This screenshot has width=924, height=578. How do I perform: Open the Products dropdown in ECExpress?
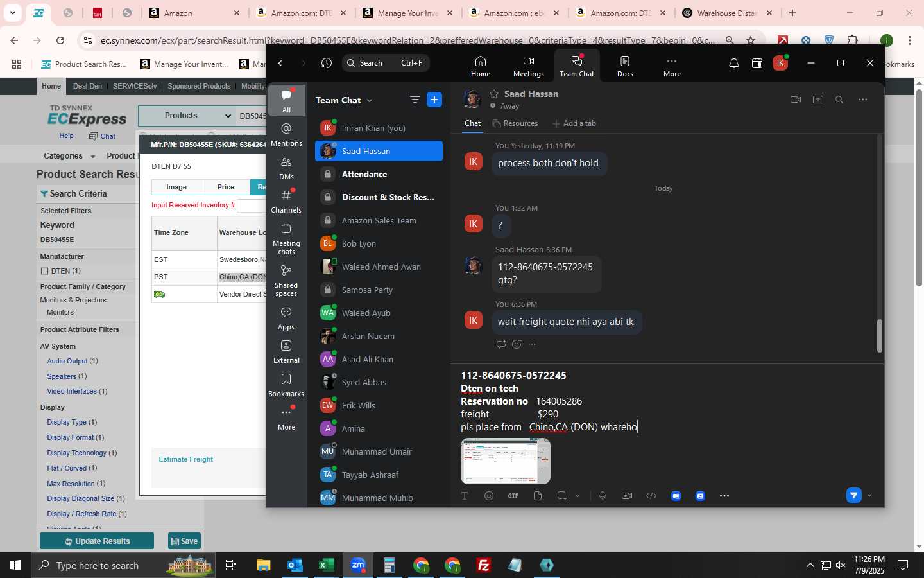click(185, 116)
